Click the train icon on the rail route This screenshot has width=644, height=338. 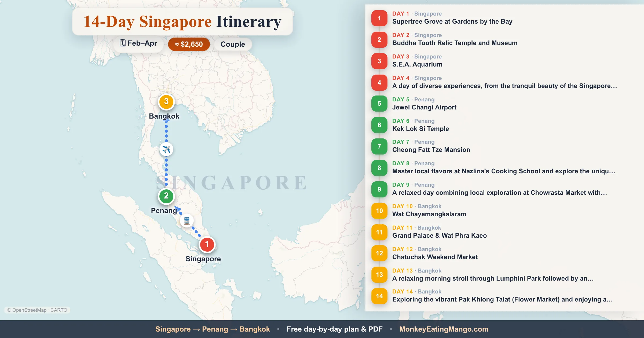[x=187, y=221]
